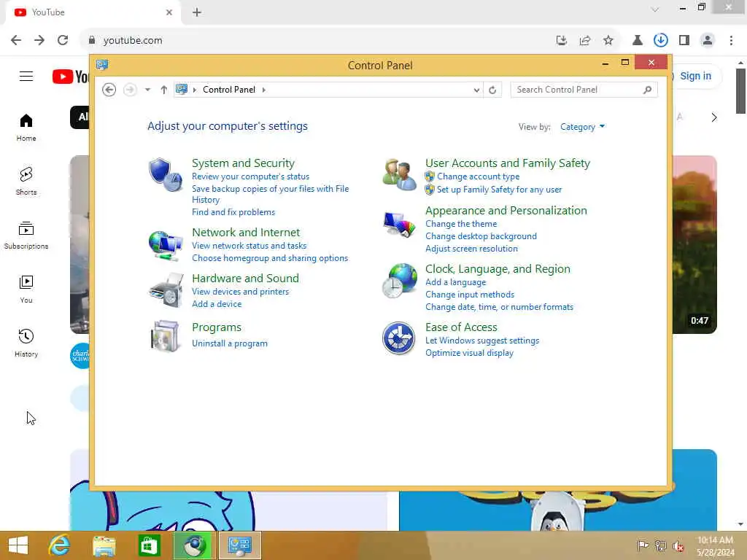The image size is (747, 560).
Task: Expand the Chrome tab search chevron
Action: coord(655,9)
